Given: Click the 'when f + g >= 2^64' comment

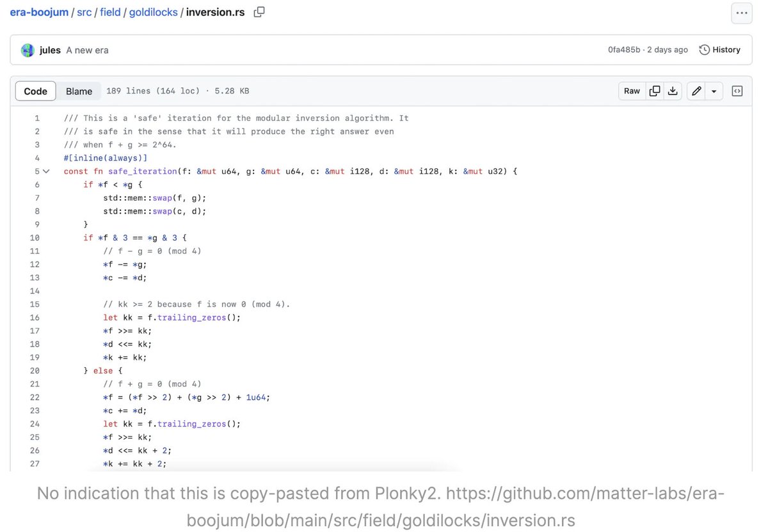Looking at the screenshot, I should (120, 145).
